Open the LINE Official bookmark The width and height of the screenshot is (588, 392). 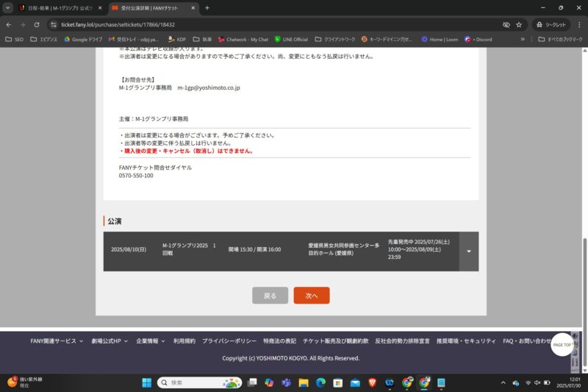(x=291, y=40)
